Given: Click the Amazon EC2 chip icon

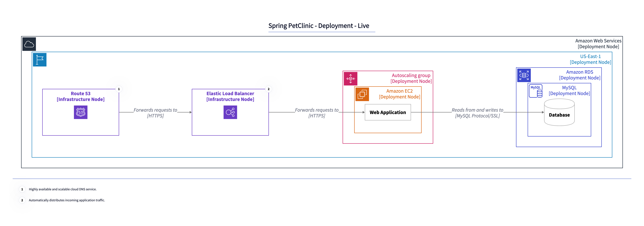Looking at the screenshot, I should [362, 94].
